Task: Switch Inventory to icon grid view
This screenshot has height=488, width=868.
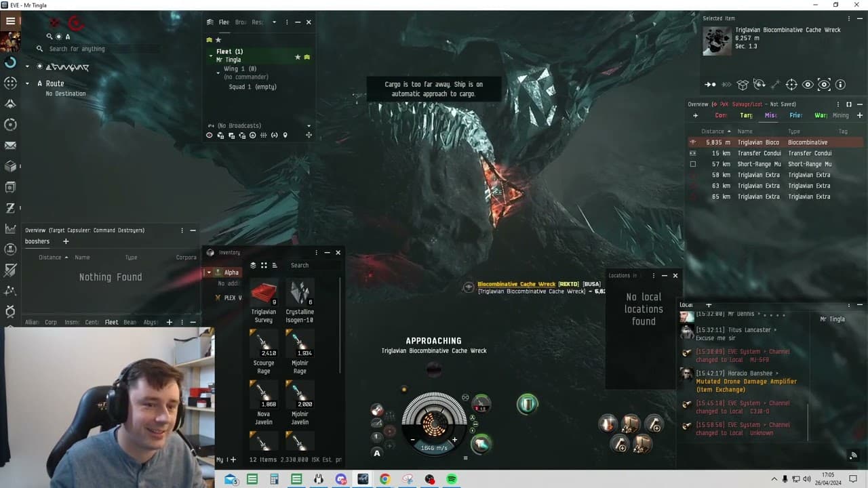Action: [264, 266]
